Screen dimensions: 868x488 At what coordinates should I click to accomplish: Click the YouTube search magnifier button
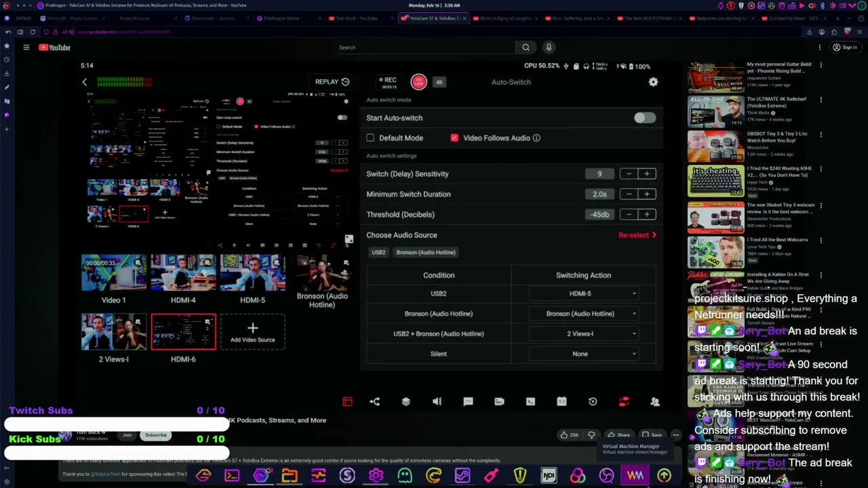526,47
